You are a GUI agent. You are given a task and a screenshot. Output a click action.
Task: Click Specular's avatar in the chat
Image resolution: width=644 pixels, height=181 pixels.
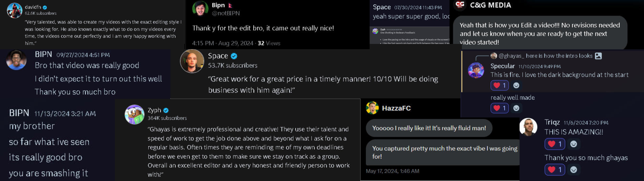[x=476, y=70]
